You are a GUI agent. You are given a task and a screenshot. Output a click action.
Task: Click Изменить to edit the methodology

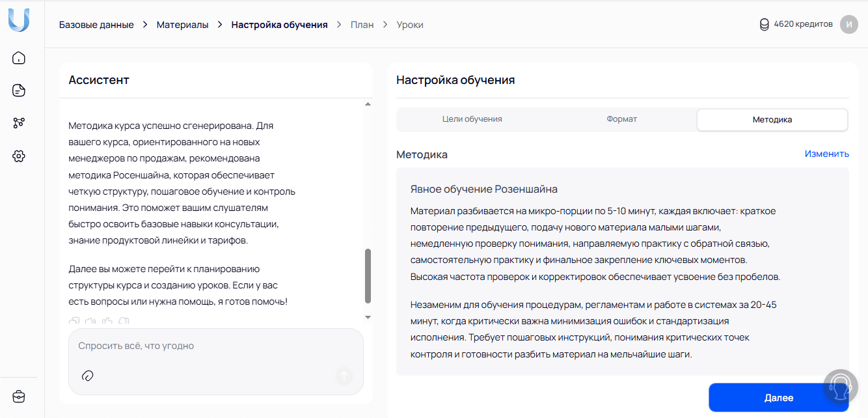point(826,154)
